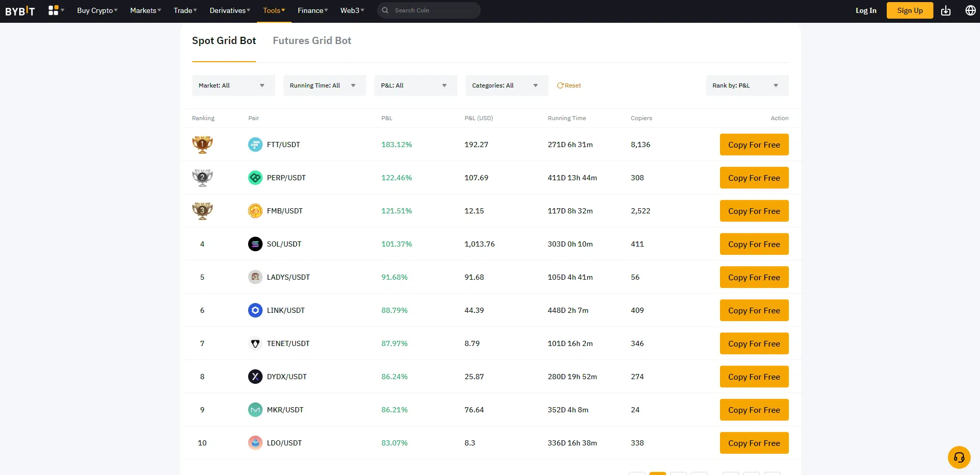Click the 183.12% P&L value

click(397, 145)
